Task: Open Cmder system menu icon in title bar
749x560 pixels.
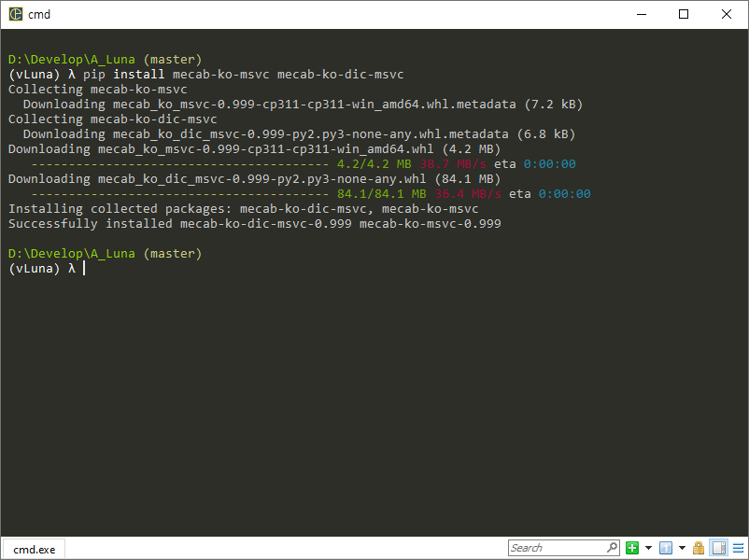Action: point(16,14)
